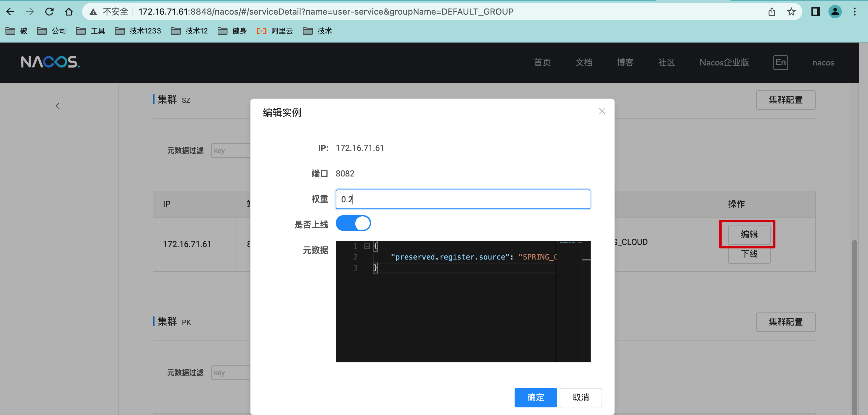Viewport: 868px width, 415px height.
Task: Toggle the 是否上线 switch
Action: click(353, 223)
